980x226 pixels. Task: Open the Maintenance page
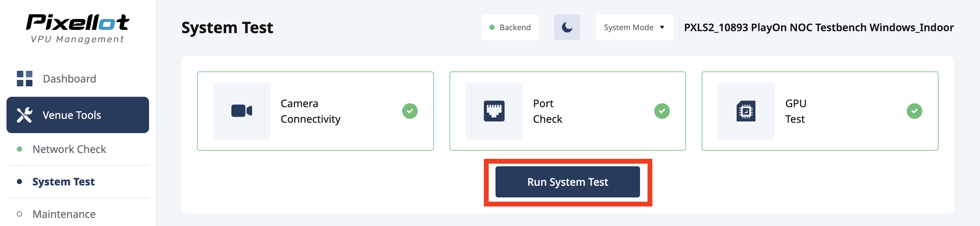click(x=64, y=214)
